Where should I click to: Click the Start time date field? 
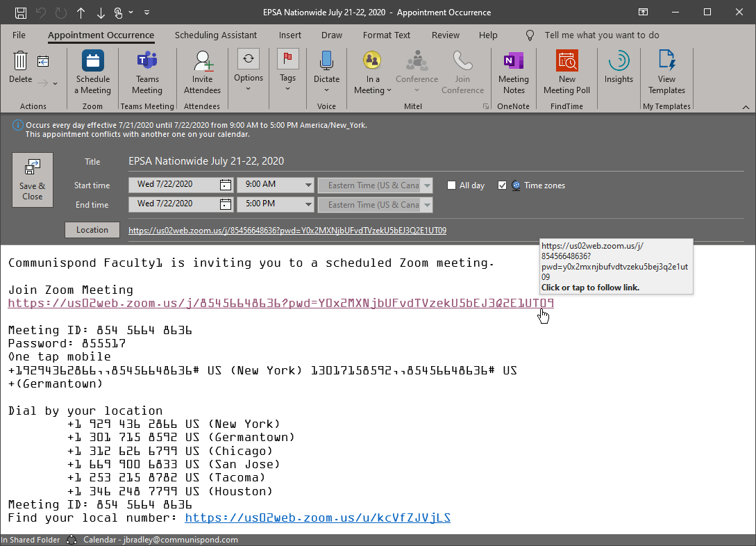point(173,185)
